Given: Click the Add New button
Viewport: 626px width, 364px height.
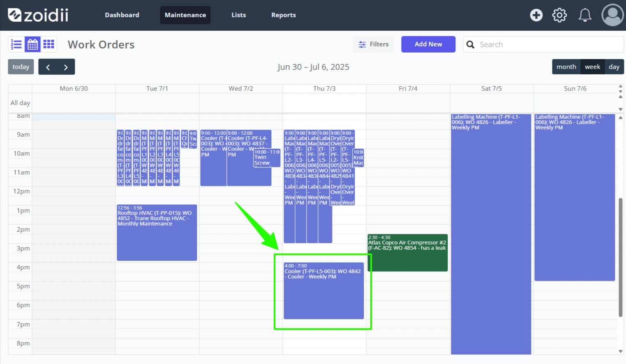Looking at the screenshot, I should (428, 44).
